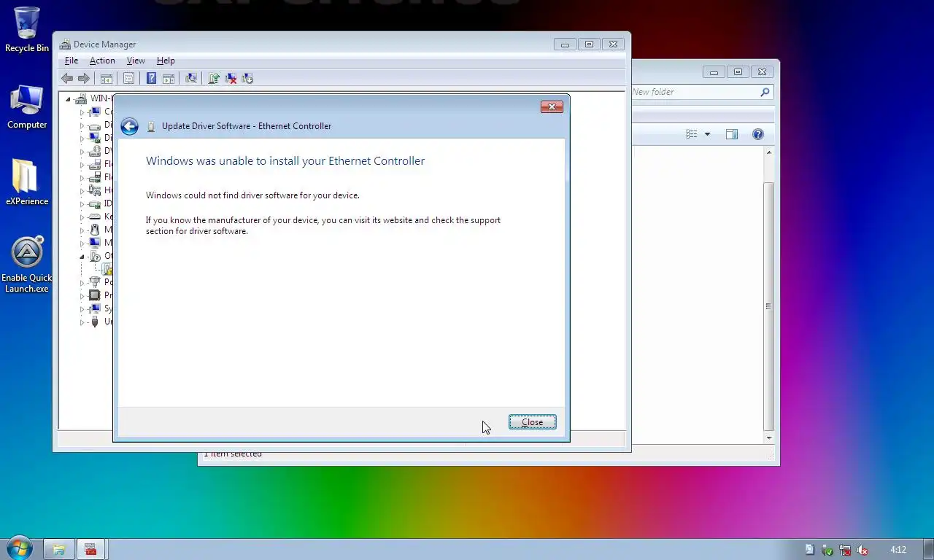Click the Windows Start orb

click(x=20, y=548)
